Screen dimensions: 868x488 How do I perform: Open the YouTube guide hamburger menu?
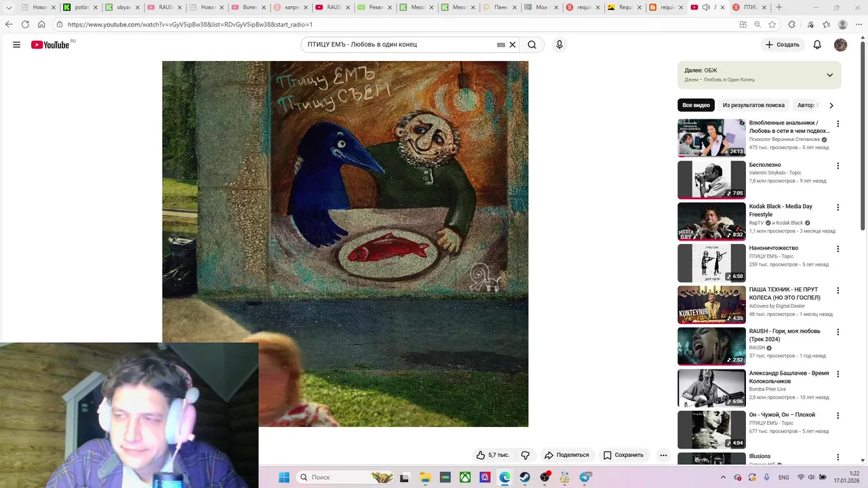(16, 45)
